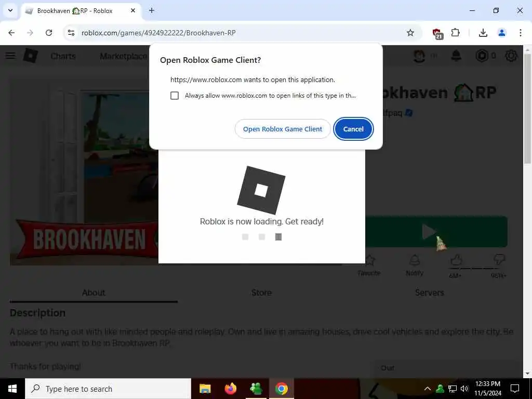Dislike the game with thumbs down
This screenshot has width=532, height=399.
point(499,261)
